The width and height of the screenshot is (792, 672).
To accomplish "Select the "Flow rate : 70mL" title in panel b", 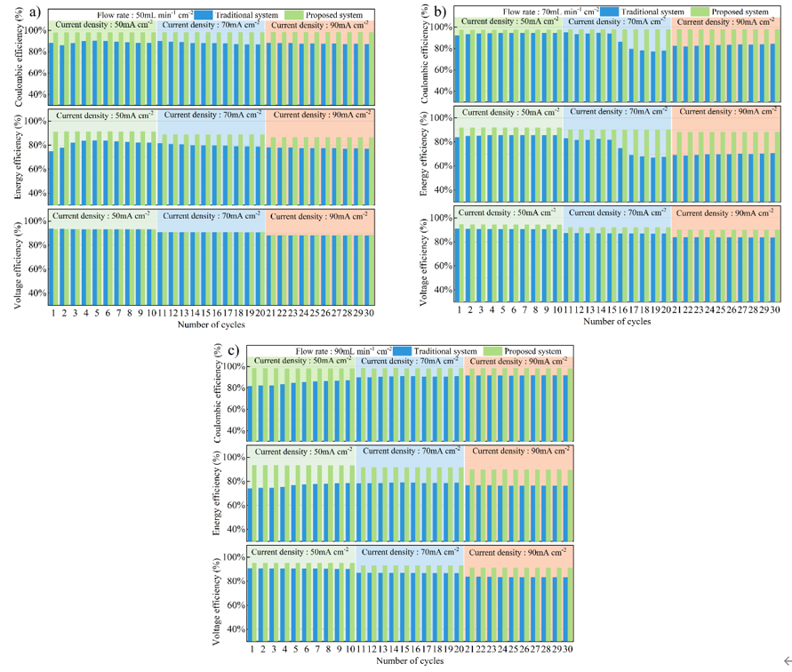I will pyautogui.click(x=550, y=12).
